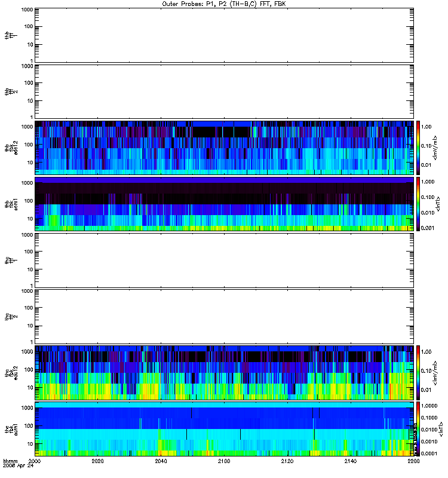Screen dimensions: 448x478
Task: Click '0.0001' on the thc scm1 color scale
Action: [x=429, y=454]
